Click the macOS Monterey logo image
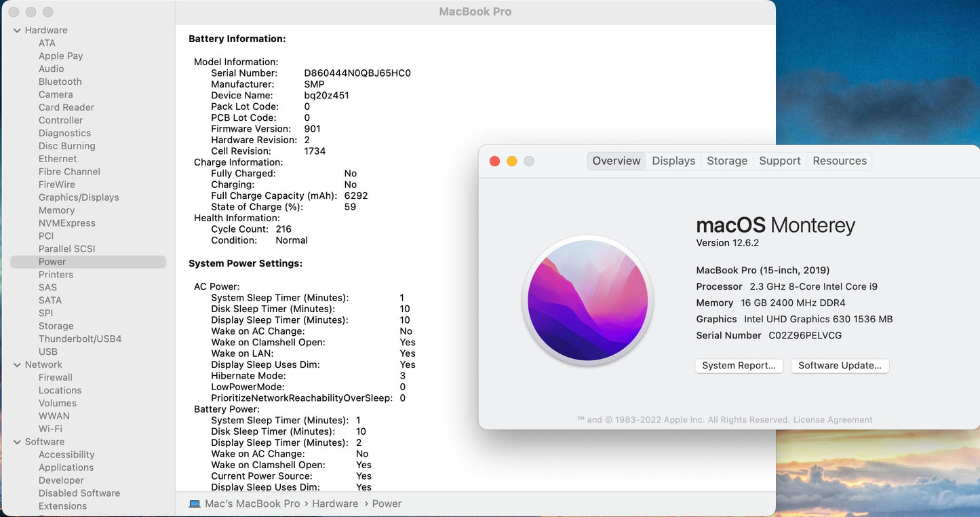980x517 pixels. [x=587, y=300]
